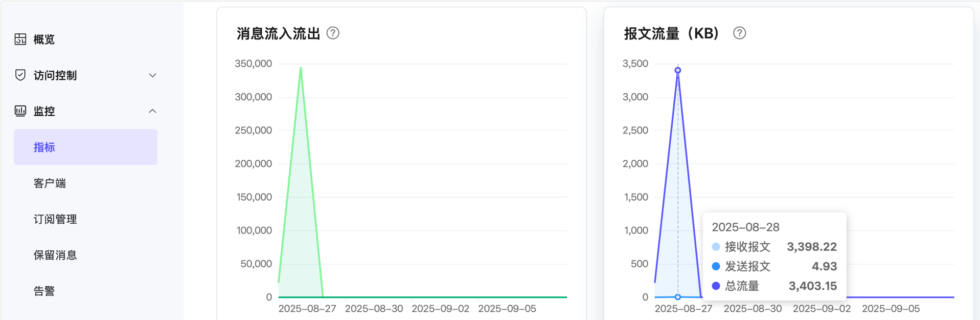980x320 pixels.
Task: Click the purple 总流量 legend dot
Action: click(716, 286)
